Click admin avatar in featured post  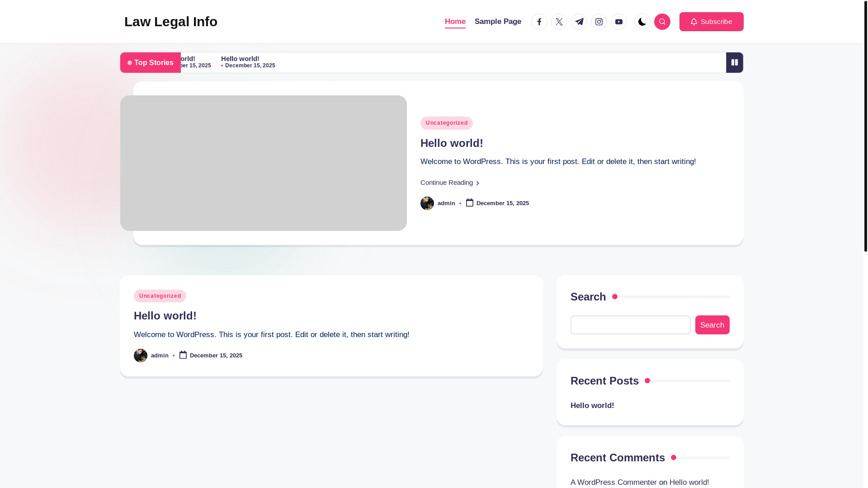(427, 203)
